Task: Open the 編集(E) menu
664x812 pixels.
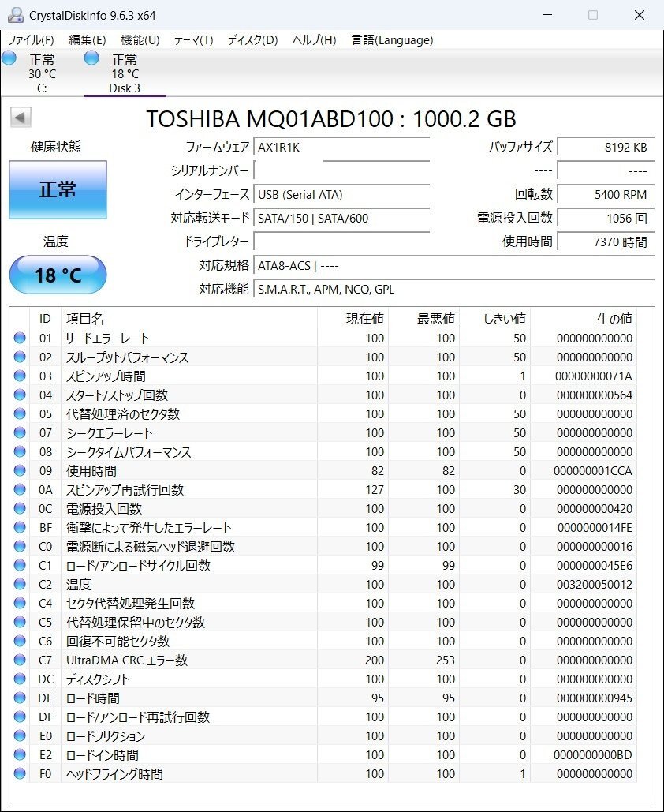Action: [x=87, y=40]
